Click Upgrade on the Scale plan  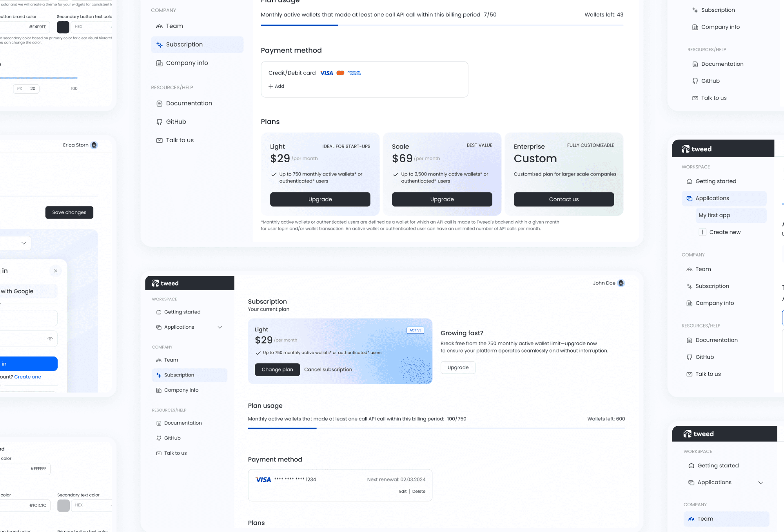coord(442,199)
